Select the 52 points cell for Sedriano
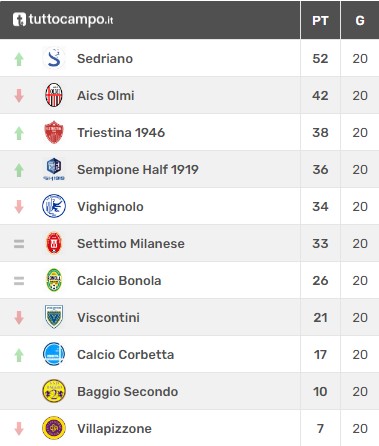This screenshot has width=379, height=446. tap(320, 58)
